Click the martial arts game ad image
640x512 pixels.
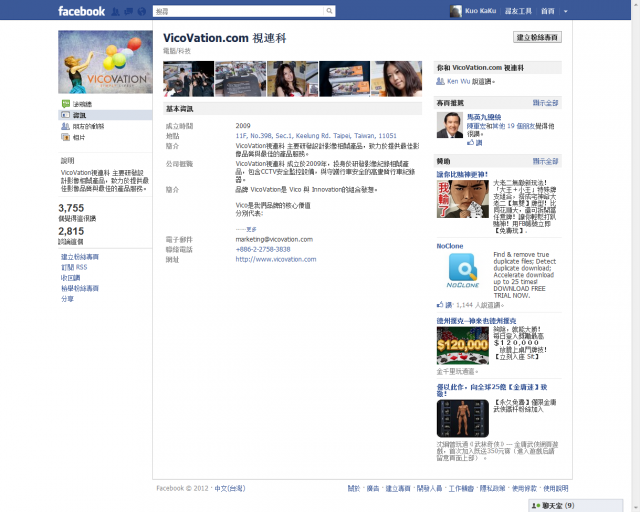pyautogui.click(x=462, y=419)
